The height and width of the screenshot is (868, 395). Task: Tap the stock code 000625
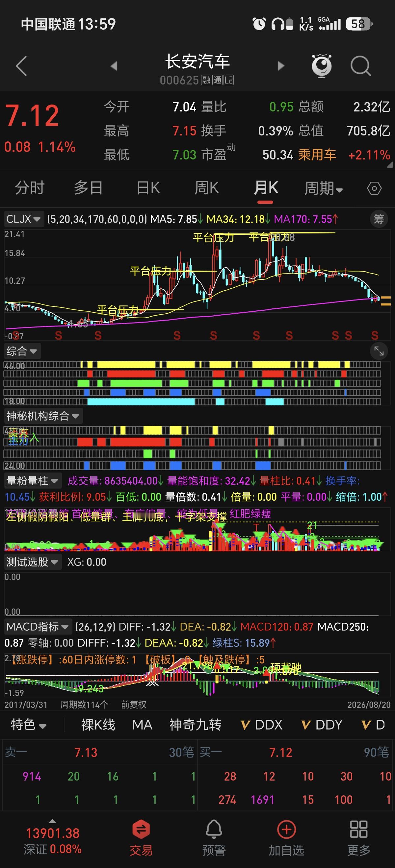pyautogui.click(x=179, y=80)
